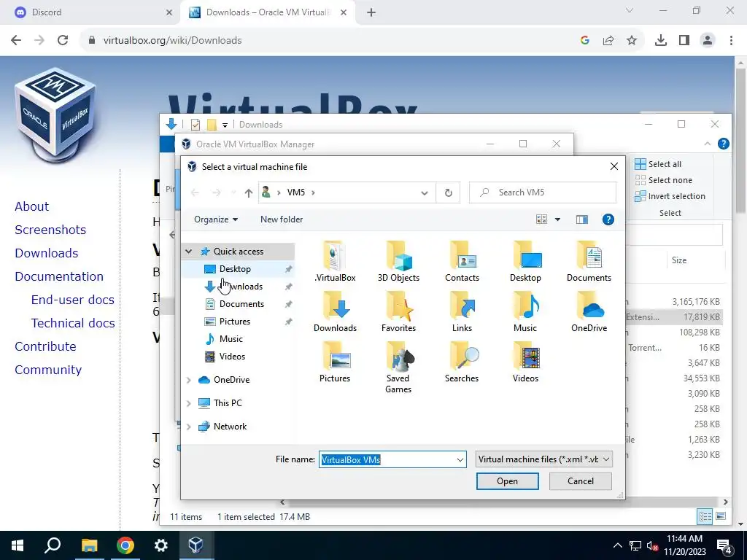Open a new Chrome tab

(x=371, y=12)
